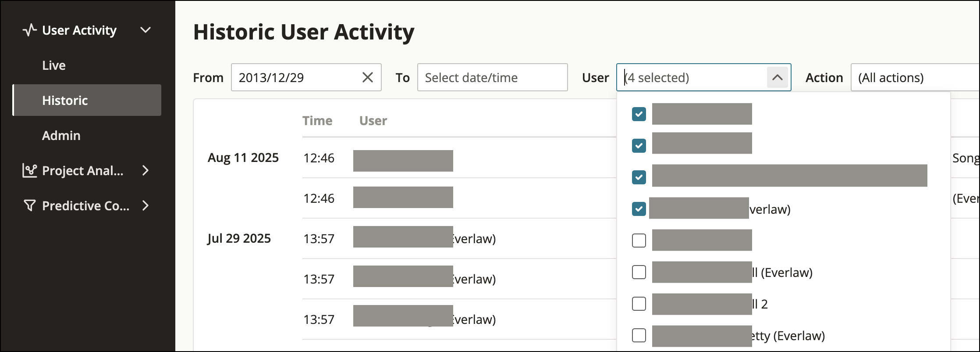Collapse the User Activity section chevron

click(x=146, y=30)
